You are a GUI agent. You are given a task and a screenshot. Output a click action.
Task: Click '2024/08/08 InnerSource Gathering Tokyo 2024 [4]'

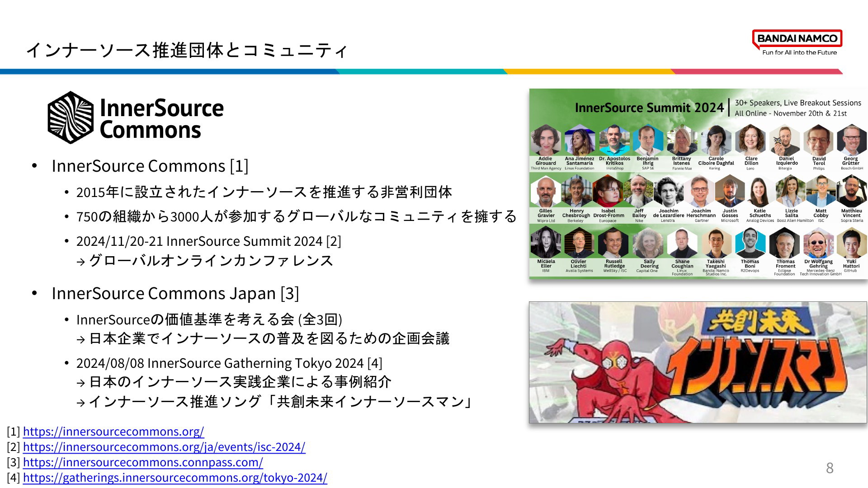(x=229, y=363)
